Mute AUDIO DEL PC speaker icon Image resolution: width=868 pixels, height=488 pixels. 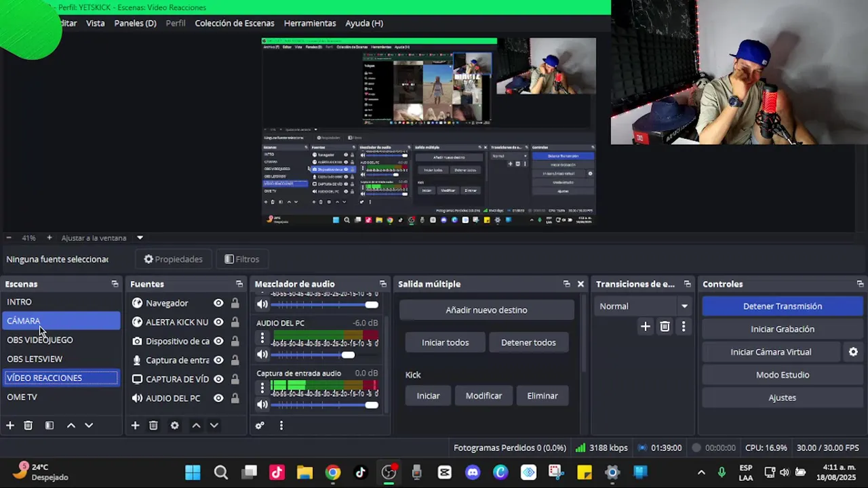tap(262, 354)
